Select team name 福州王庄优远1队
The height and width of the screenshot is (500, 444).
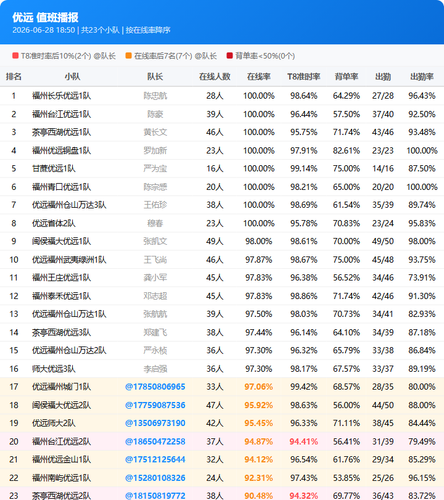pyautogui.click(x=61, y=278)
